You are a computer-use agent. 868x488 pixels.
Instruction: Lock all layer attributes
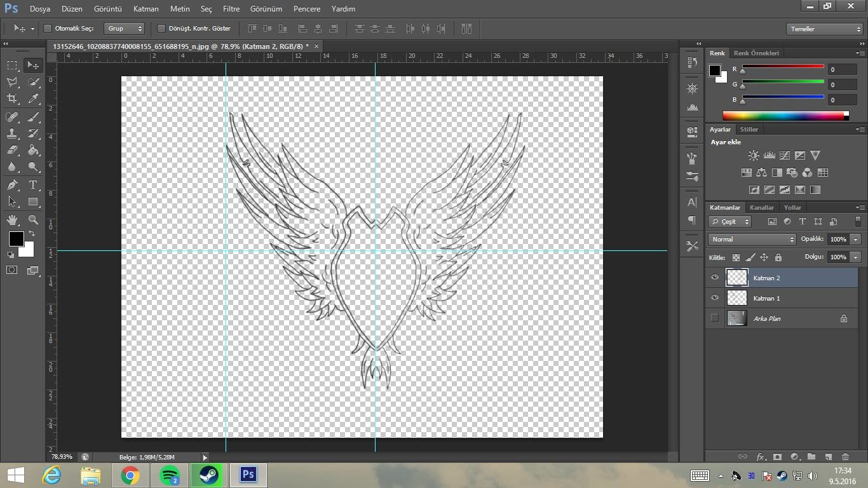click(778, 257)
